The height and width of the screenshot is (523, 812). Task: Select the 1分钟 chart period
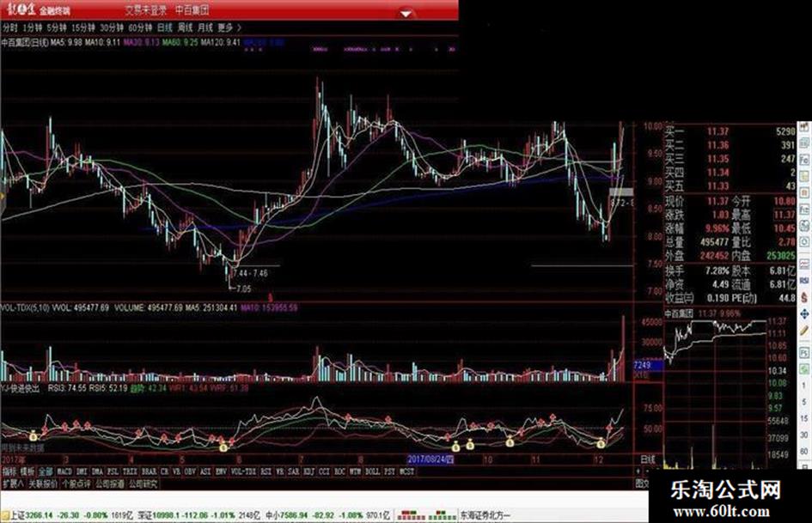(x=32, y=27)
